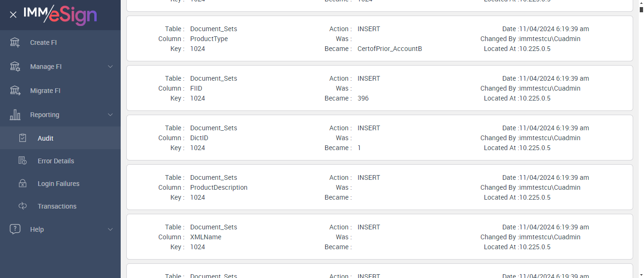Viewport: 644px width, 278px height.
Task: Click the Manage FI gear-bank icon
Action: tap(15, 67)
